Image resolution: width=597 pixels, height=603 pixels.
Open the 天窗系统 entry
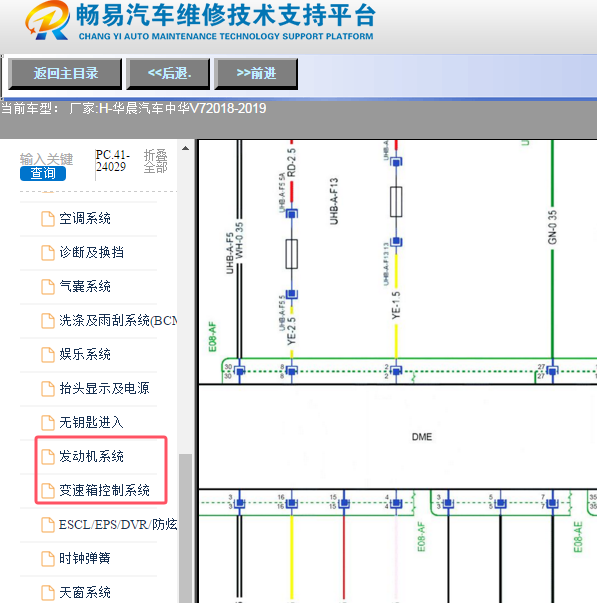[x=85, y=592]
